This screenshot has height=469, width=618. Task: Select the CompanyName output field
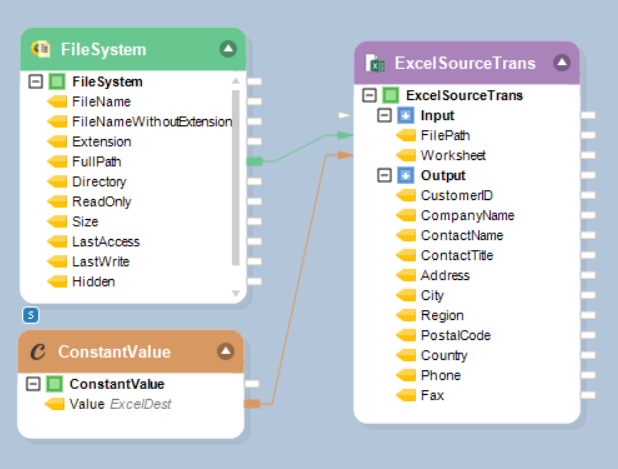coord(467,216)
